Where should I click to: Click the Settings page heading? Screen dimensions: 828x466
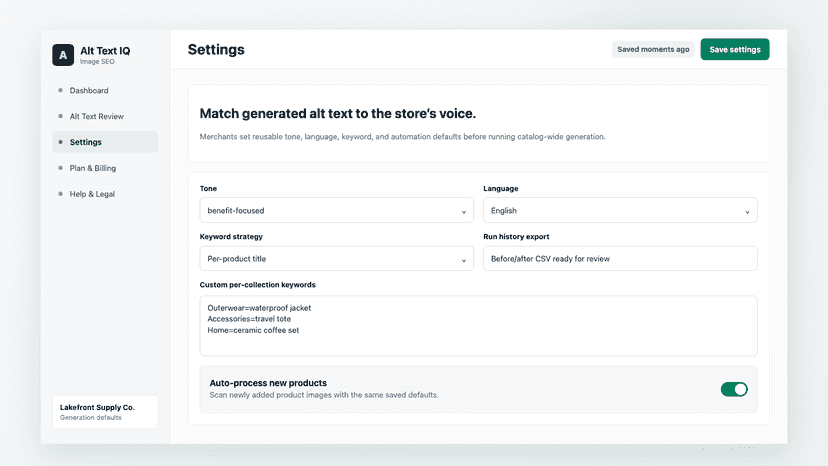point(216,50)
